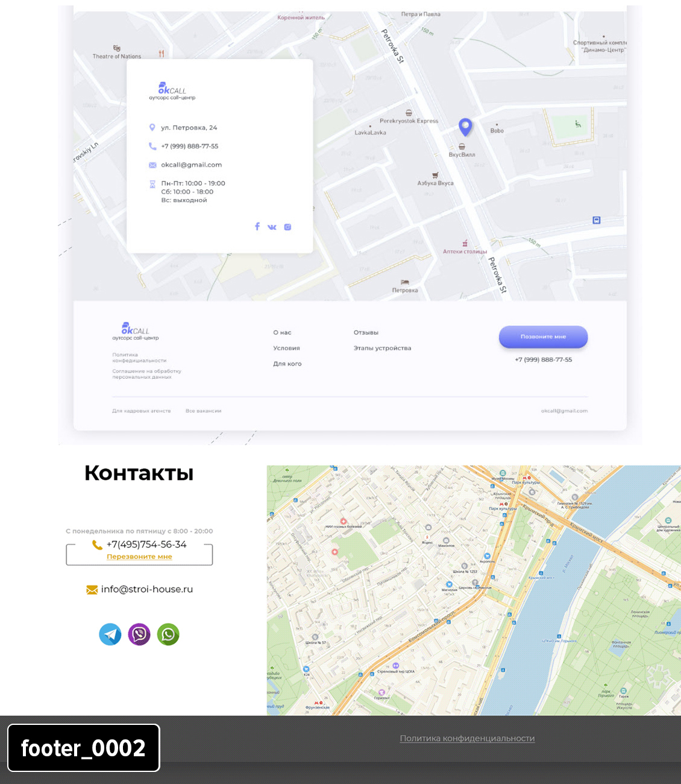681x784 pixels.
Task: Click the "Перезвоните мне" link
Action: click(x=139, y=557)
